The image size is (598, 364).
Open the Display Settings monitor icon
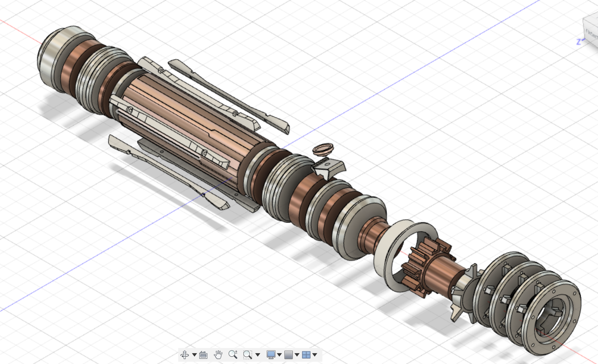[x=271, y=355]
